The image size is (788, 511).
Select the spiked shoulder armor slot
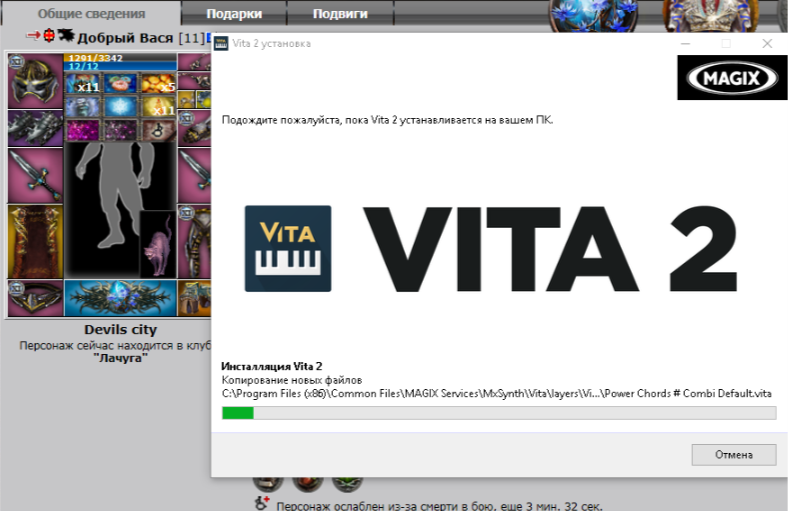click(35, 128)
